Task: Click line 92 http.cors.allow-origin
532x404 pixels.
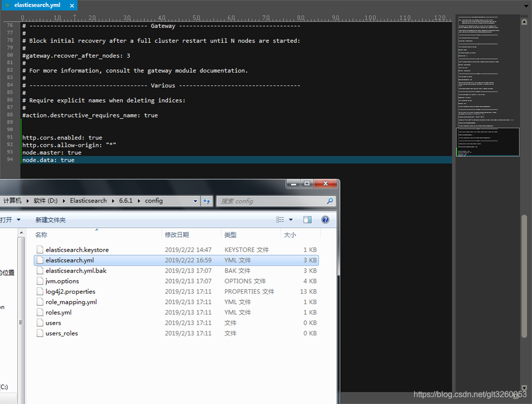Action: (x=69, y=145)
